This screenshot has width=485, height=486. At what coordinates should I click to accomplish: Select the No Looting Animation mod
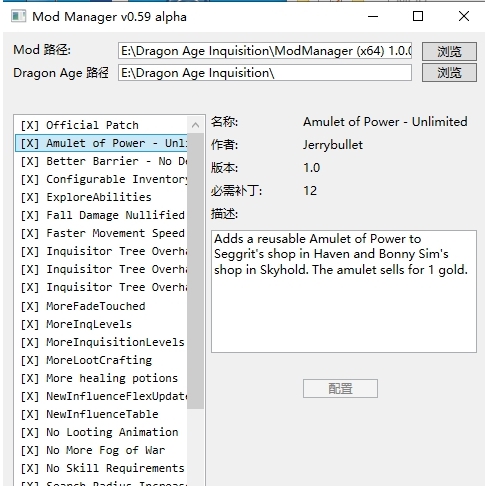click(x=102, y=432)
